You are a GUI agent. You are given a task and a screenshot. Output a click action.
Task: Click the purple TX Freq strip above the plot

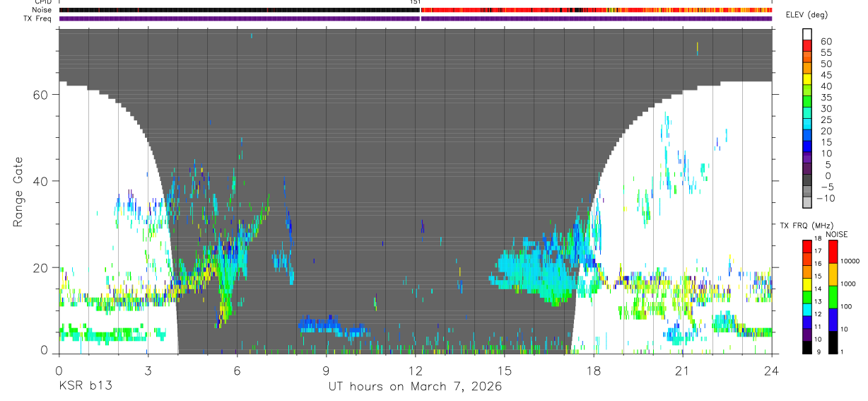tap(416, 18)
